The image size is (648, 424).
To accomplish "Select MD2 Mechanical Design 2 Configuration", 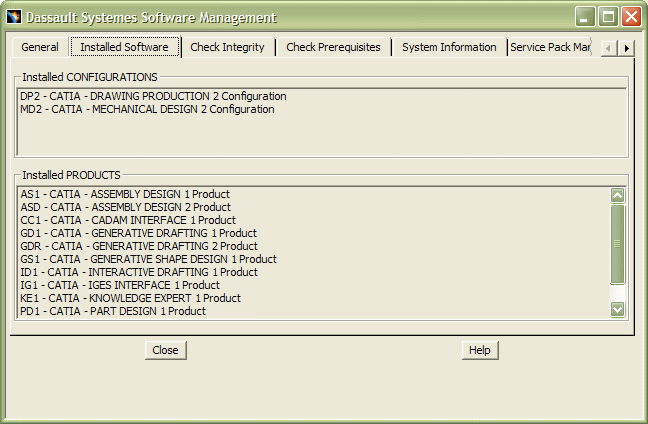I will [x=147, y=110].
